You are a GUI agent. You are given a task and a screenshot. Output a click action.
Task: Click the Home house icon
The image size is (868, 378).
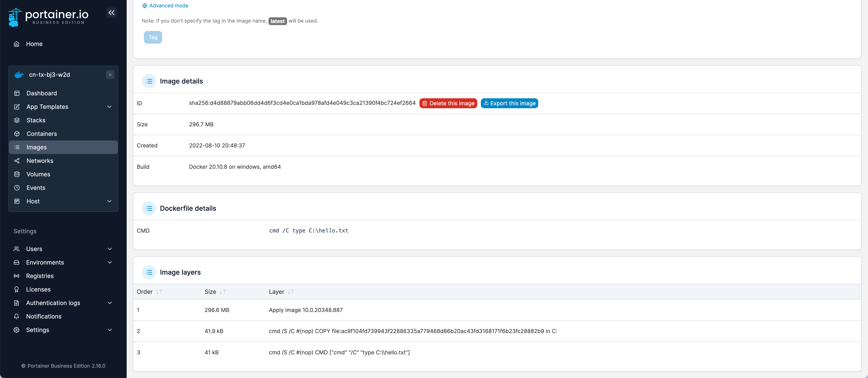(x=16, y=44)
